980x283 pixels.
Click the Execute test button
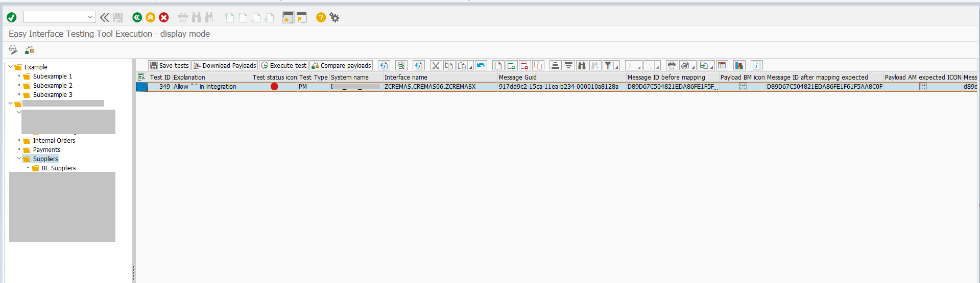click(283, 66)
